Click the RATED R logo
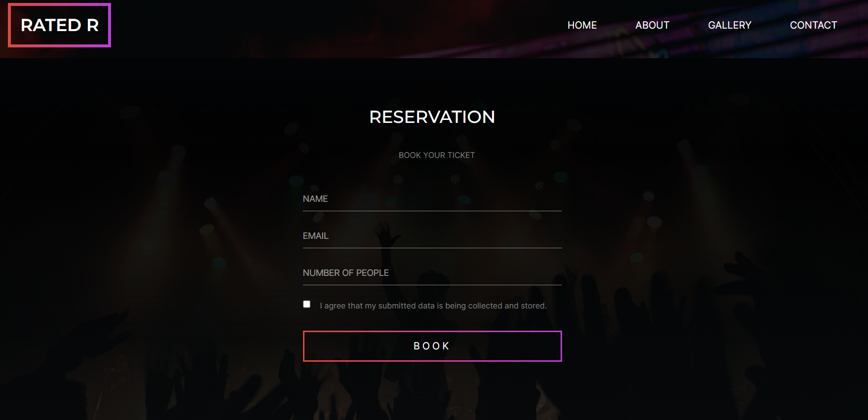This screenshot has width=868, height=420. pyautogui.click(x=59, y=25)
